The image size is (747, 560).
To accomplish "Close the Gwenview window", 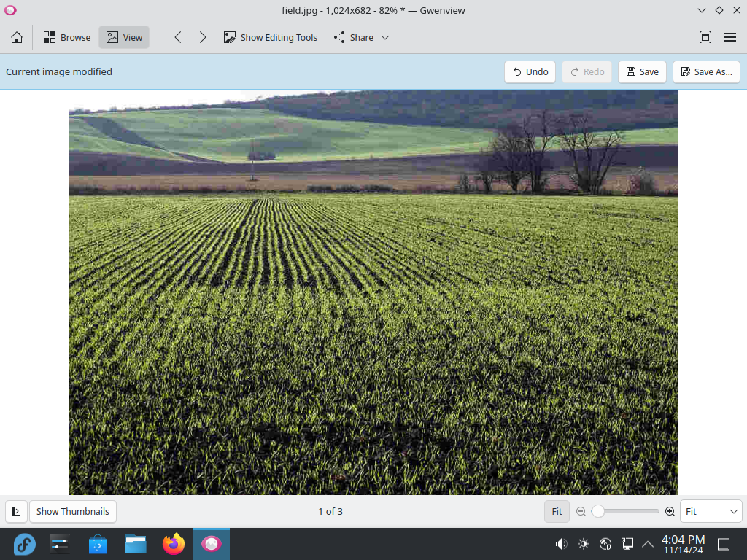I will 737,10.
